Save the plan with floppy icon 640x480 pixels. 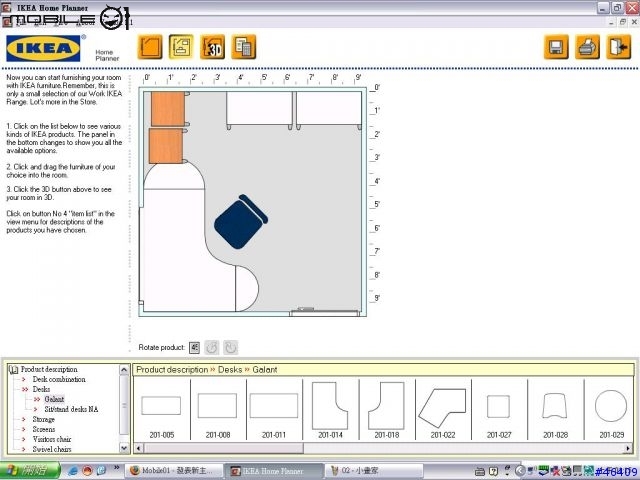pyautogui.click(x=556, y=47)
